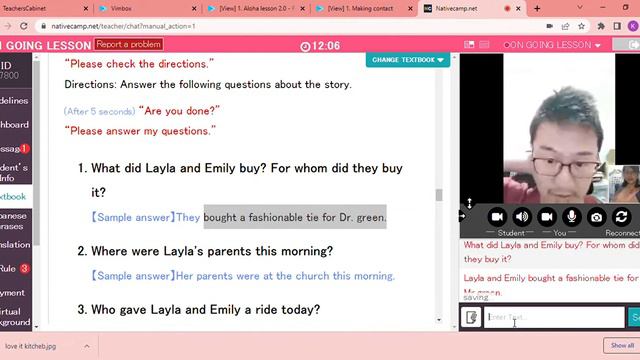Image resolution: width=640 pixels, height=360 pixels.
Task: Switch to single-panel layout icon
Action: [484, 44]
